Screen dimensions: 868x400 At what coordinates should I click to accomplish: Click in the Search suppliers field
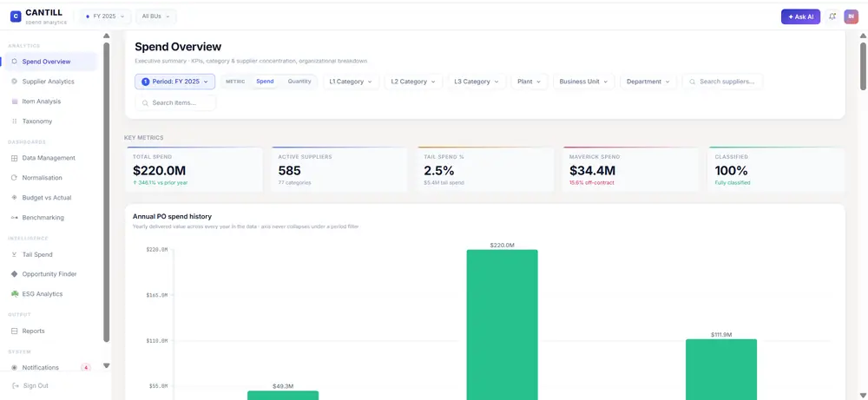tap(722, 82)
